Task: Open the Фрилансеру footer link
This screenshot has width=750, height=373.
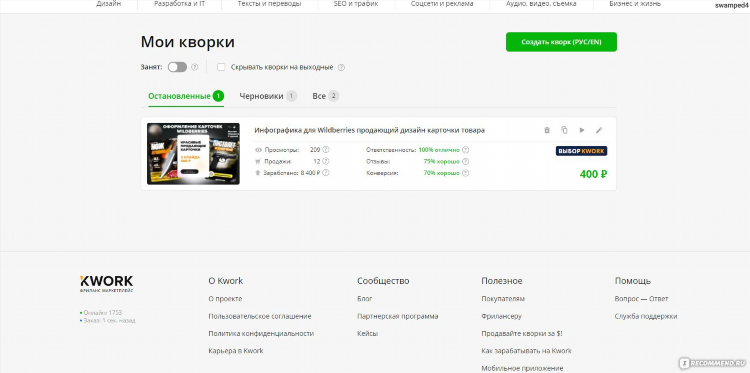Action: pyautogui.click(x=501, y=317)
